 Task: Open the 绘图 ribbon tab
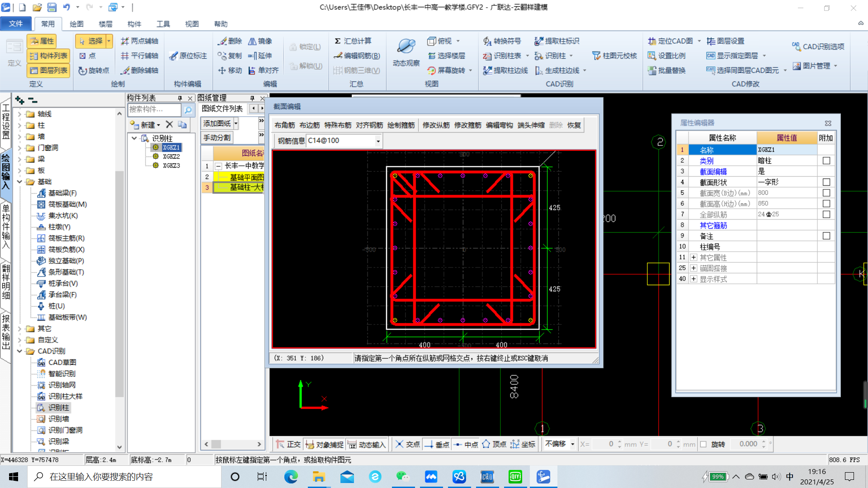(x=76, y=24)
